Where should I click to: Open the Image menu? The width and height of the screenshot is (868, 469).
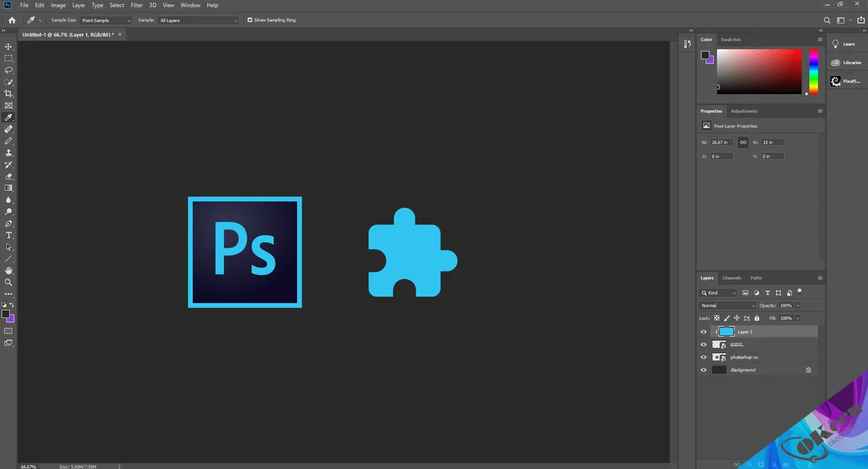click(x=58, y=5)
